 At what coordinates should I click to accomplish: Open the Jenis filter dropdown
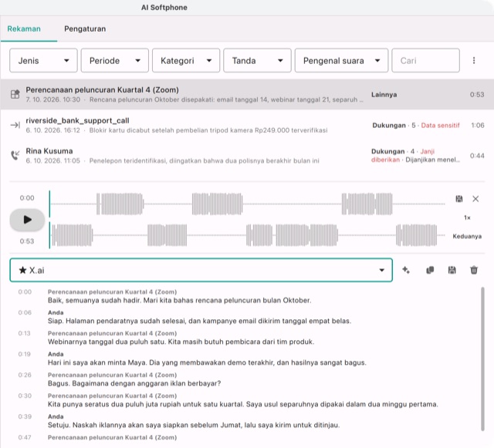tap(43, 60)
